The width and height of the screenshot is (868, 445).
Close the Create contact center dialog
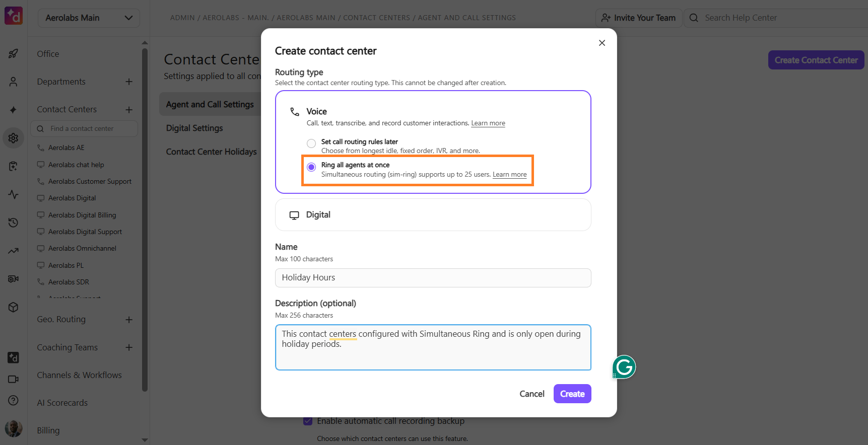click(x=602, y=43)
